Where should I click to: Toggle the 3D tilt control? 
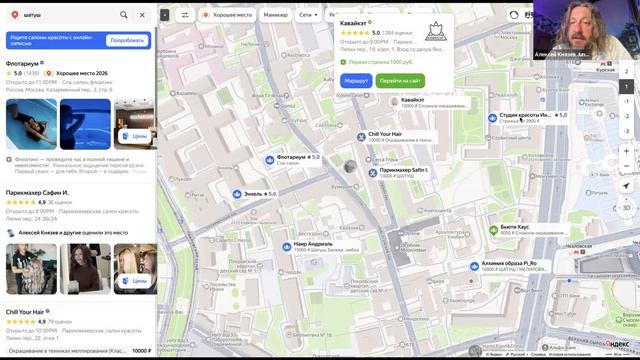pyautogui.click(x=627, y=208)
